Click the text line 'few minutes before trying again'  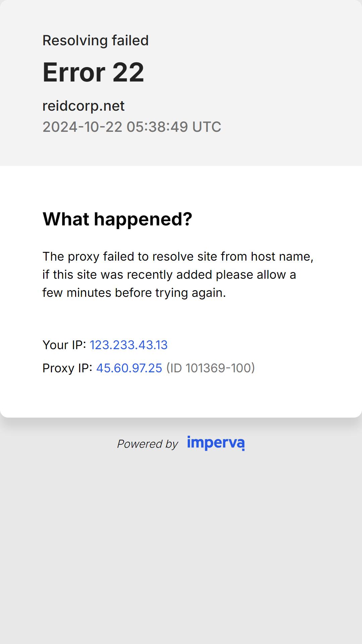tap(134, 293)
